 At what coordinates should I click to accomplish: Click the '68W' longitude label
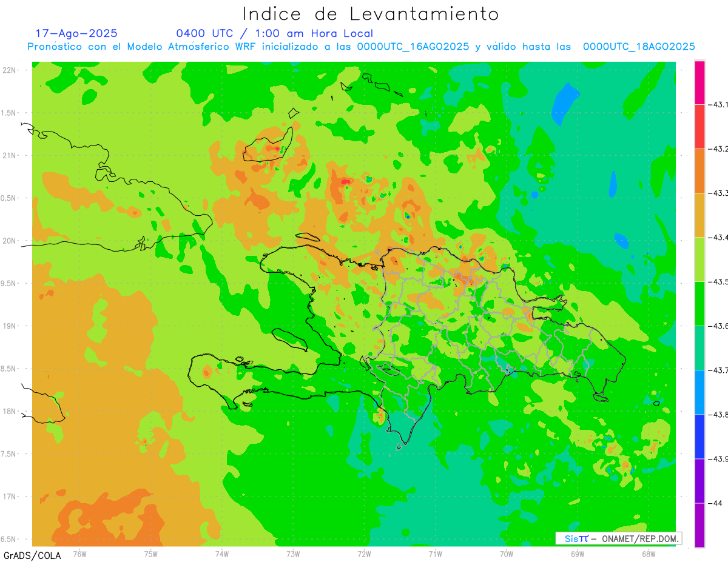pyautogui.click(x=649, y=554)
